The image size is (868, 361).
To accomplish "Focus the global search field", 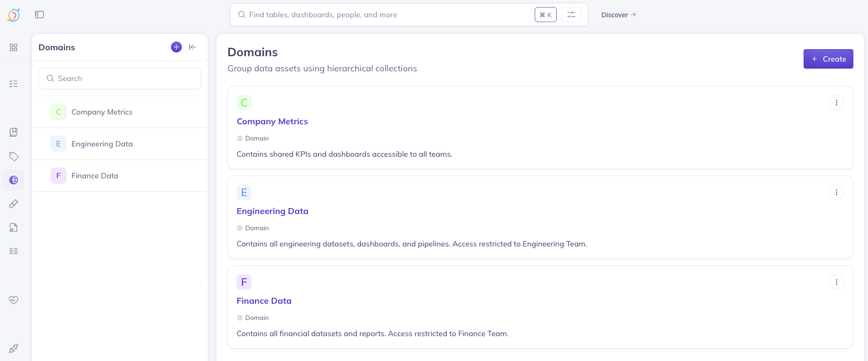I will (x=409, y=15).
